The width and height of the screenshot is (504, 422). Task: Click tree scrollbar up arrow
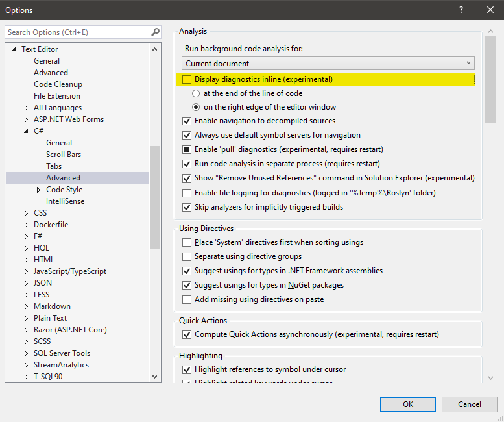point(154,49)
